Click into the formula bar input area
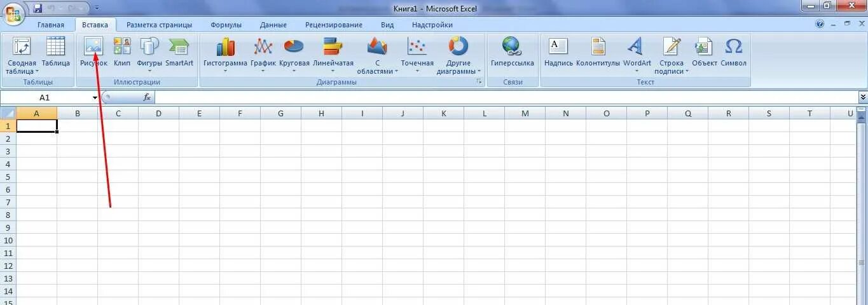The image size is (868, 305). 506,97
